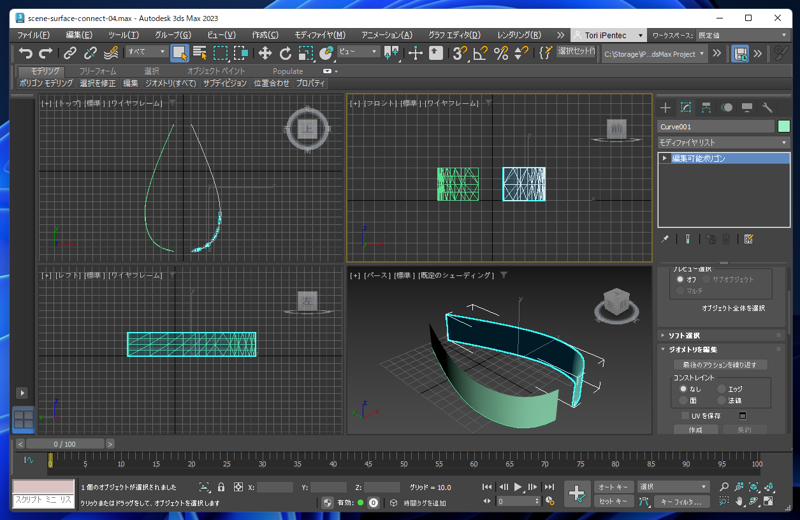800x520 pixels.
Task: Activate the Select and Rotate tool
Action: pyautogui.click(x=285, y=53)
